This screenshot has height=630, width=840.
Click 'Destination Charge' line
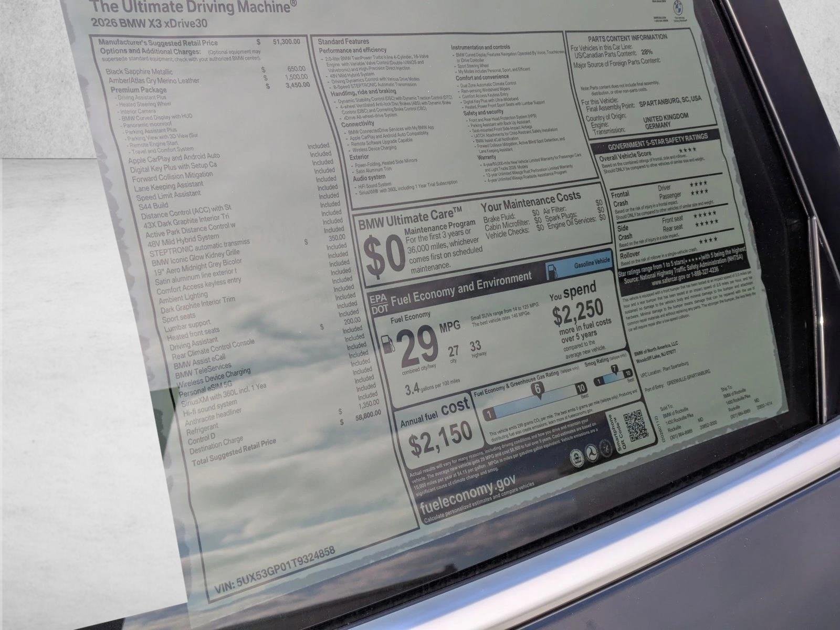coord(216,445)
